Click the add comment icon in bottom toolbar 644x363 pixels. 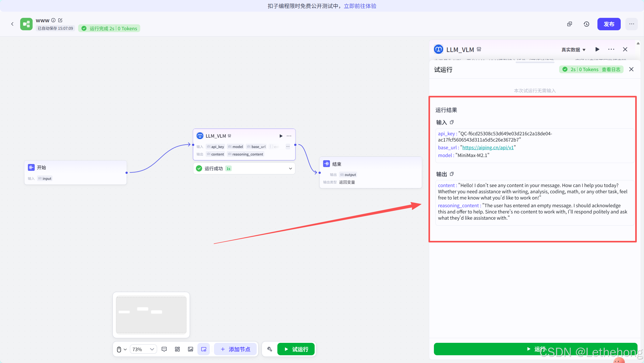[164, 349]
